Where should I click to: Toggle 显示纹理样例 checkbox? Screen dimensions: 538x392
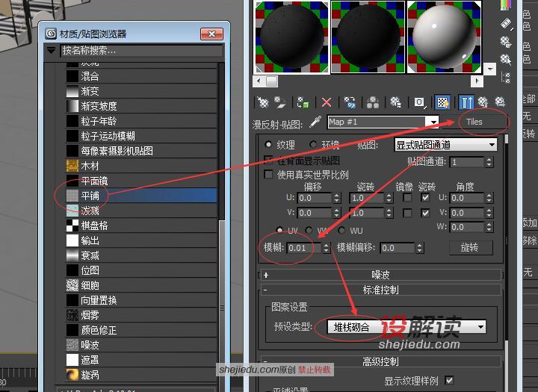pyautogui.click(x=449, y=380)
